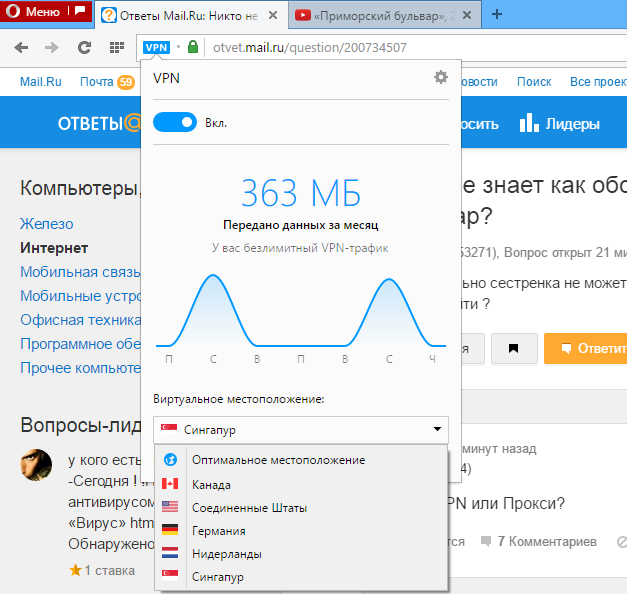Select Канада from location list
The image size is (627, 594).
pyautogui.click(x=301, y=484)
